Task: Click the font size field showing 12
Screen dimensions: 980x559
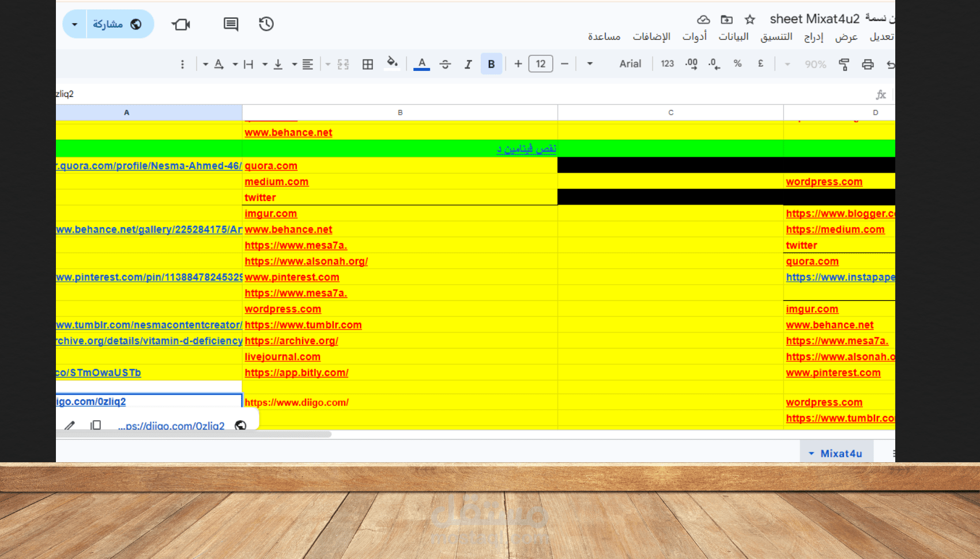Action: (541, 64)
